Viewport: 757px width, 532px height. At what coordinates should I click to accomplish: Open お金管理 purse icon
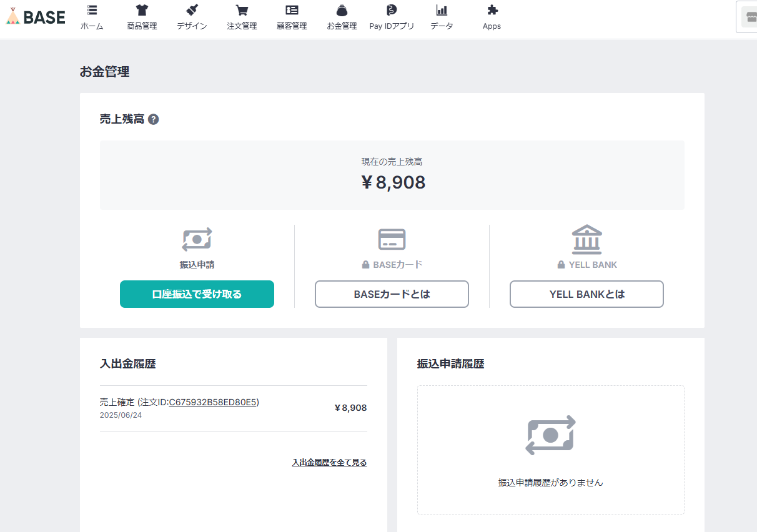click(342, 10)
